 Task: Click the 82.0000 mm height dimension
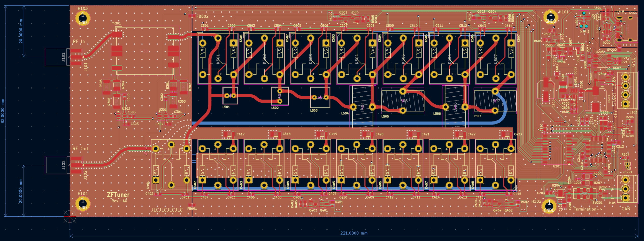click(x=3, y=111)
